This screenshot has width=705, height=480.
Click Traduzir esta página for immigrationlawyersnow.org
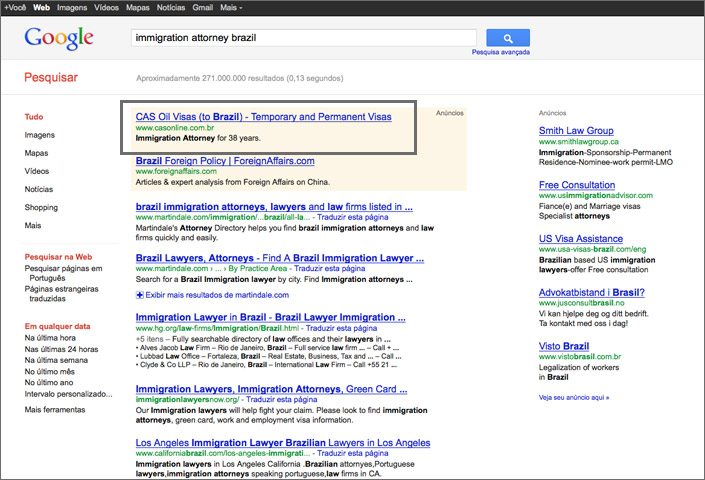(x=281, y=400)
